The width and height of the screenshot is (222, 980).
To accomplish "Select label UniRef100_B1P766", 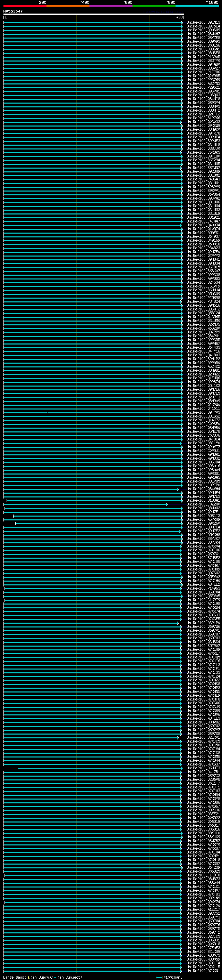I will 203,118.
